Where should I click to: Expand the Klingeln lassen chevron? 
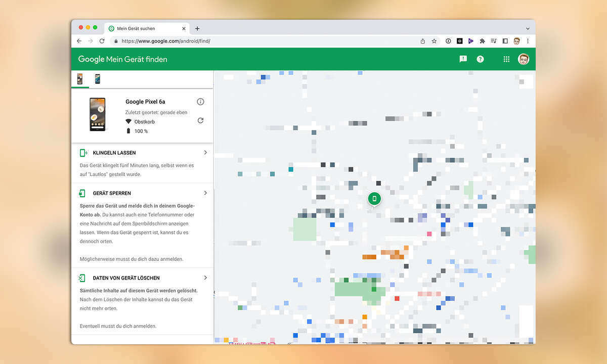pos(205,153)
